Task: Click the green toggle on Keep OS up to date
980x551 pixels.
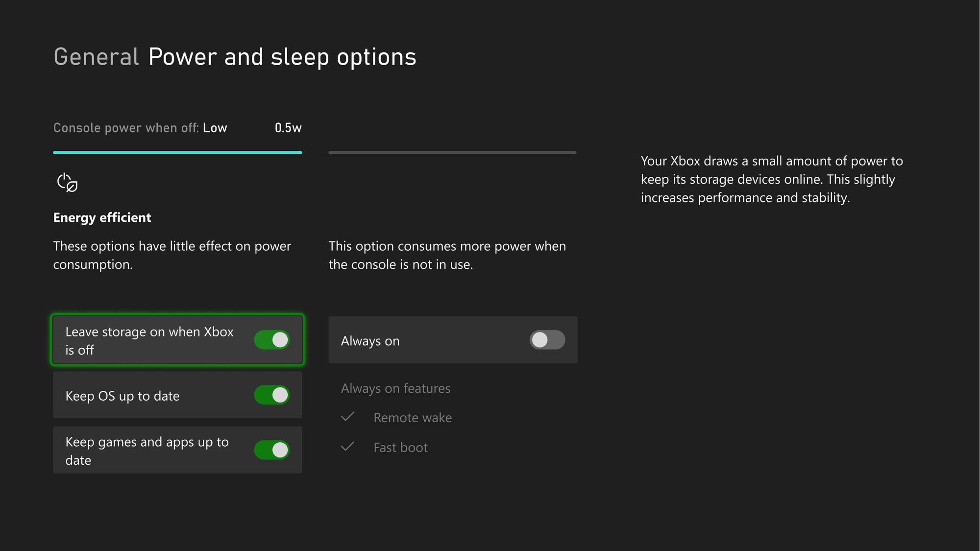Action: (271, 395)
